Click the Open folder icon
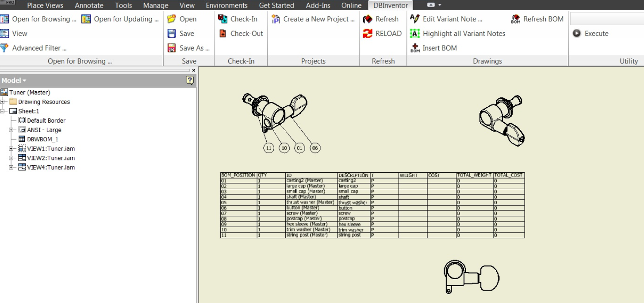The width and height of the screenshot is (644, 303). pos(172,19)
